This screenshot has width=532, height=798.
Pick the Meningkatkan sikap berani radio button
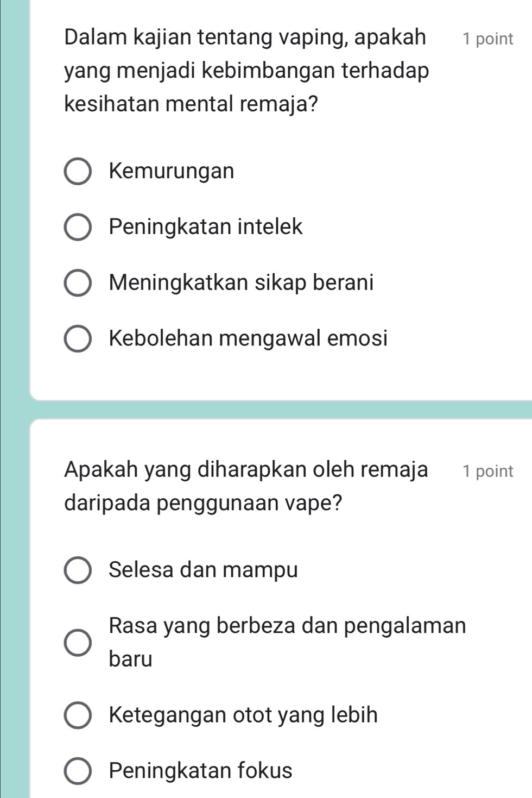pyautogui.click(x=78, y=283)
